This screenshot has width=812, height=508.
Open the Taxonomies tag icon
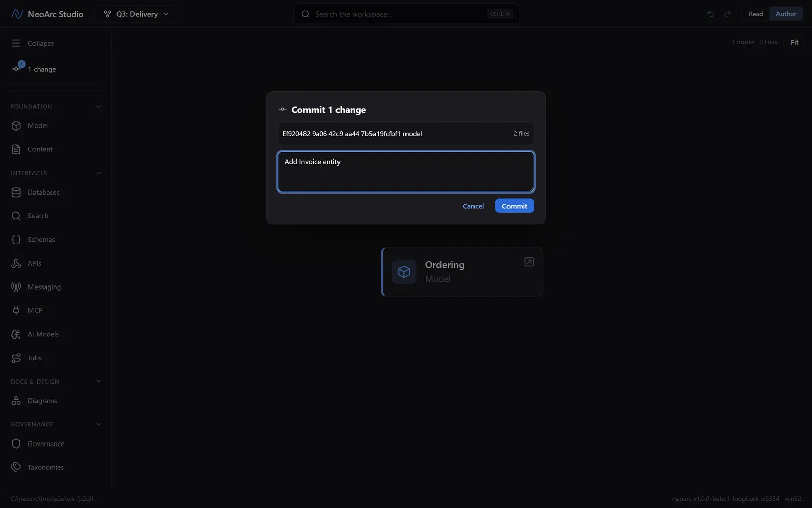[x=16, y=467]
